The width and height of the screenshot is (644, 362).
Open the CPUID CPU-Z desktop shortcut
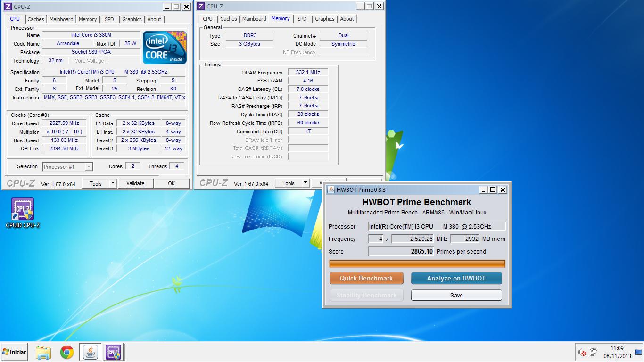coord(23,213)
